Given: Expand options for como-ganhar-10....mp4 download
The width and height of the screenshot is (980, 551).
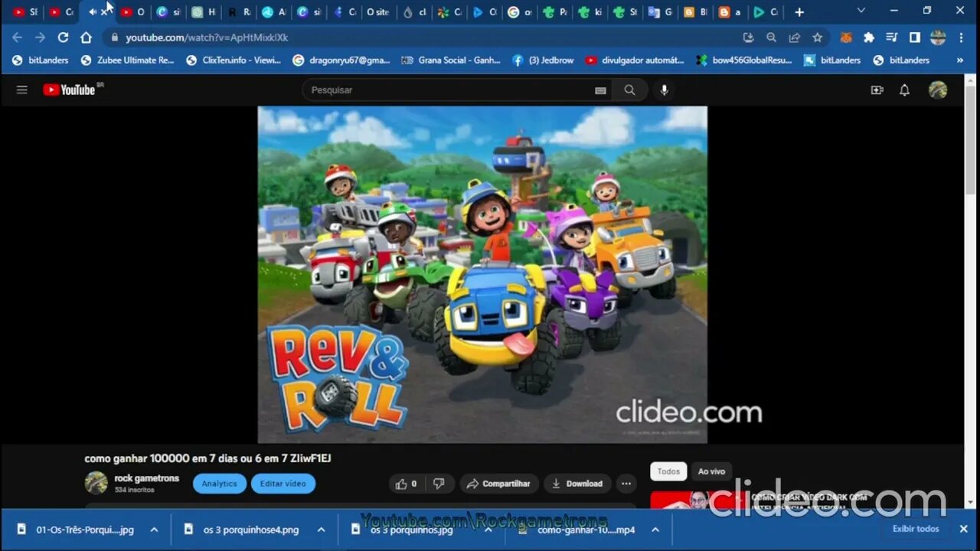Looking at the screenshot, I should click(655, 530).
